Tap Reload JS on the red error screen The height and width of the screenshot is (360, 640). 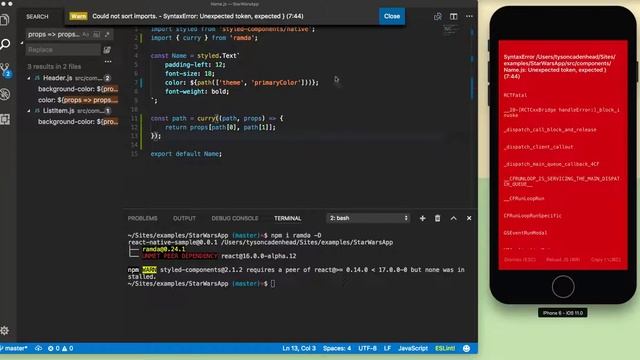point(563,260)
